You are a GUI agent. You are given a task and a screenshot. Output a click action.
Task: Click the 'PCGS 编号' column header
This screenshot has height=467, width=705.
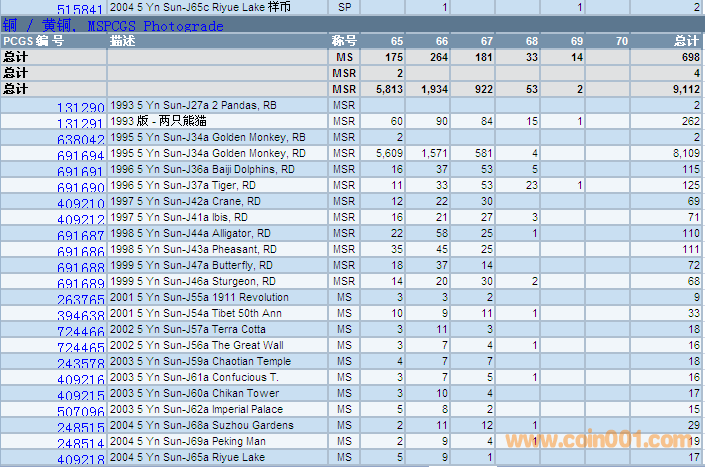35,41
